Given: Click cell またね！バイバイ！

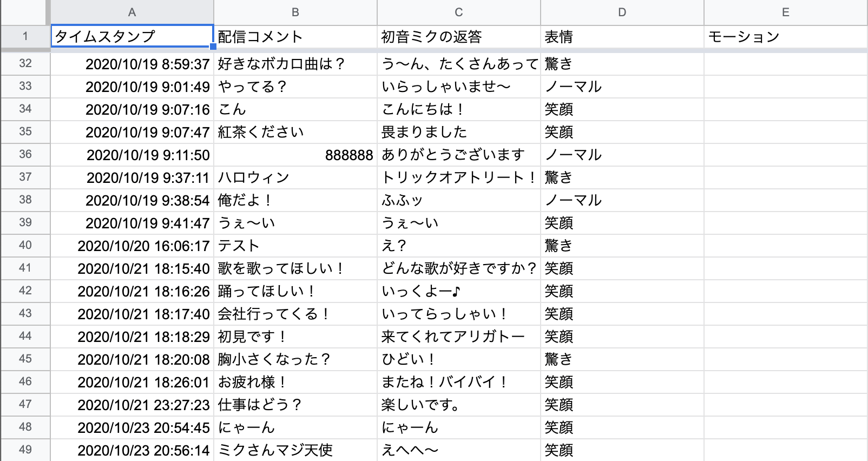Looking at the screenshot, I should 459,382.
